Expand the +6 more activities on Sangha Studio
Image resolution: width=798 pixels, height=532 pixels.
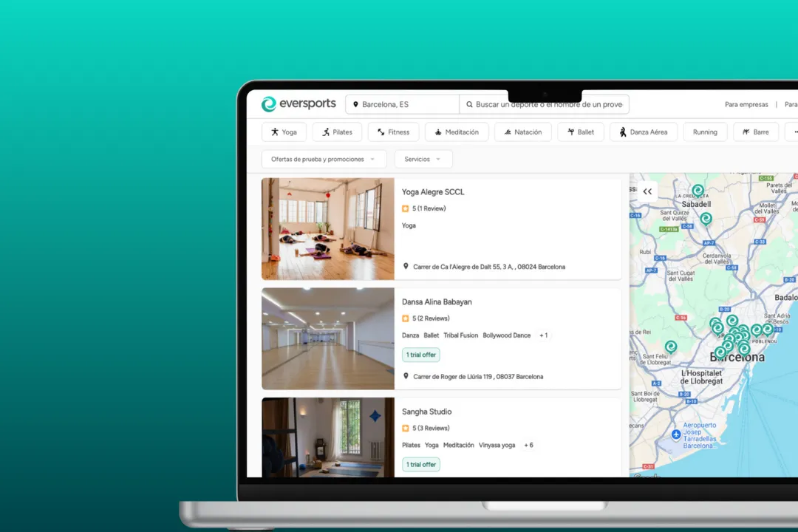pos(529,446)
